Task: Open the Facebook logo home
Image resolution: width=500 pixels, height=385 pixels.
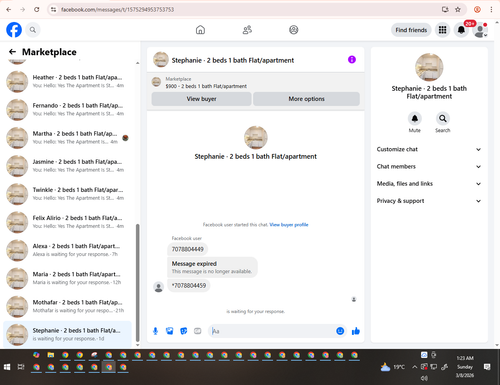Action: 14,30
